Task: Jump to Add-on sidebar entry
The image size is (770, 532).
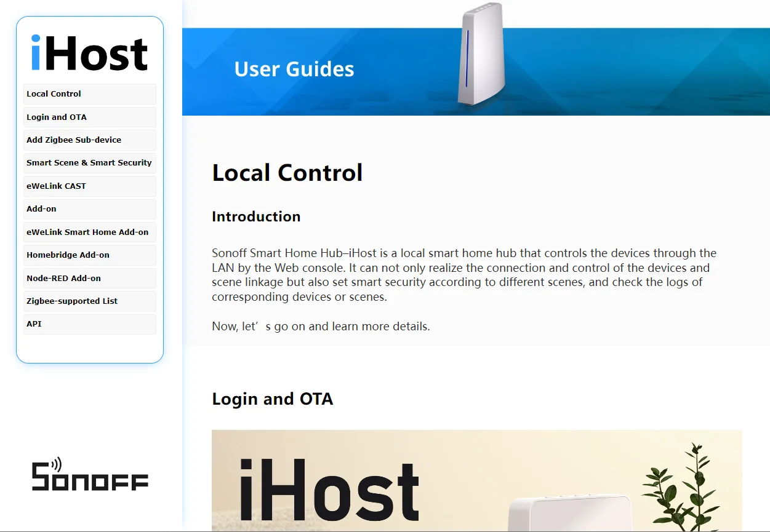Action: pos(90,209)
